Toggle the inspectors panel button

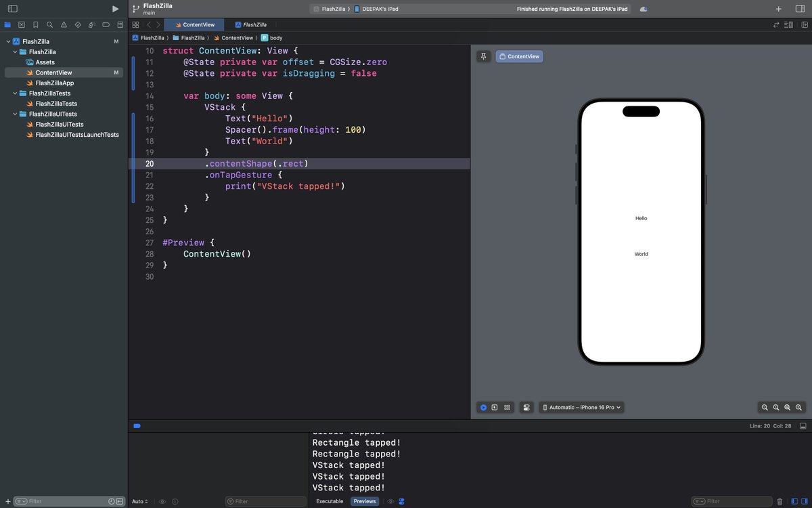[800, 9]
